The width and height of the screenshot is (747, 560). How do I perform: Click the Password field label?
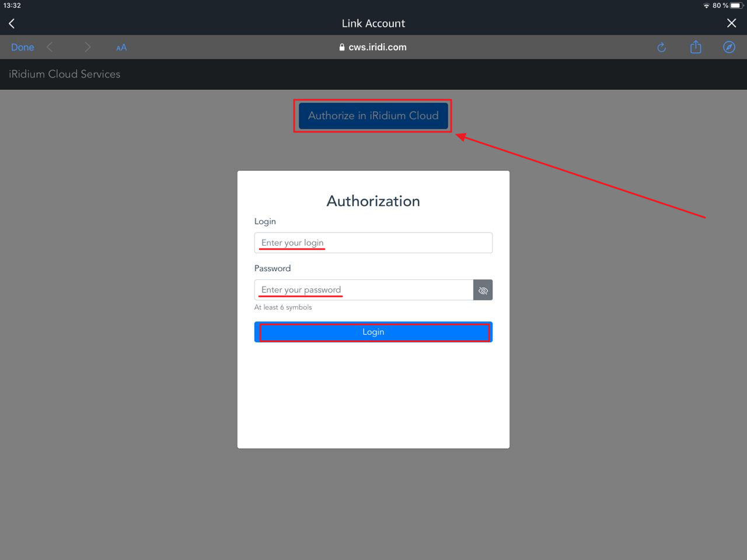point(273,268)
